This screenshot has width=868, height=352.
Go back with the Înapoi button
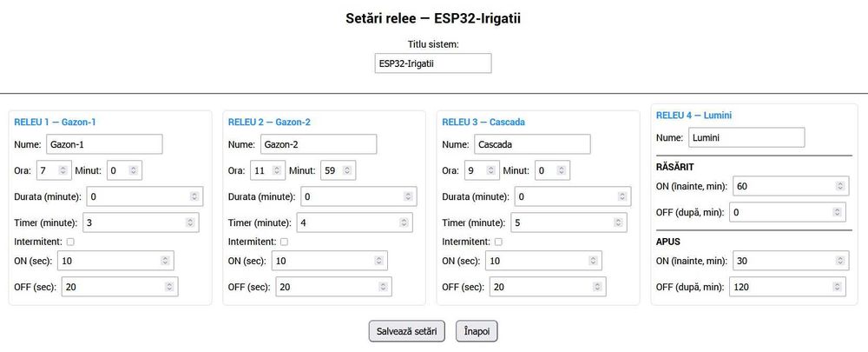[477, 331]
